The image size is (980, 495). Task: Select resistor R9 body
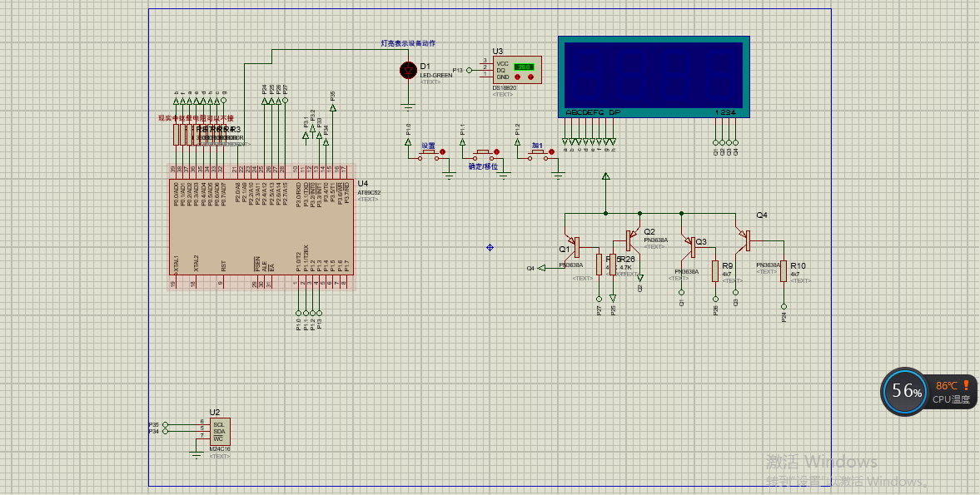pos(715,271)
